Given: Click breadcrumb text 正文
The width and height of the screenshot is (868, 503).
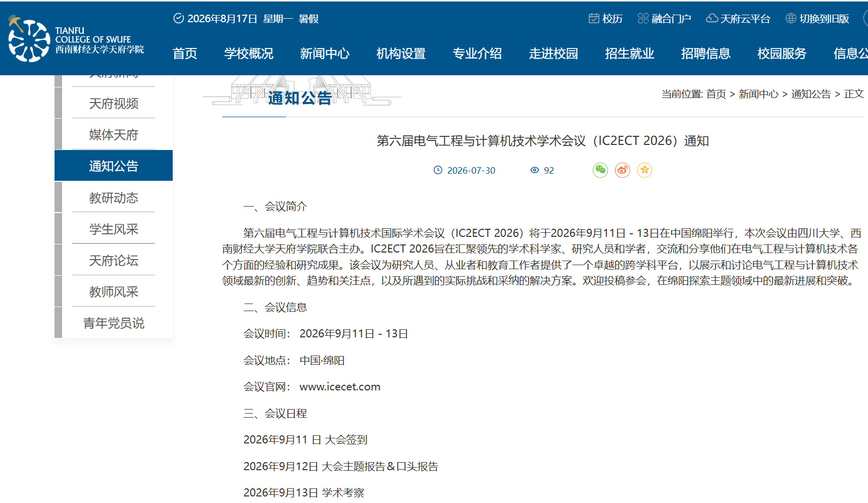Looking at the screenshot, I should pyautogui.click(x=854, y=94).
